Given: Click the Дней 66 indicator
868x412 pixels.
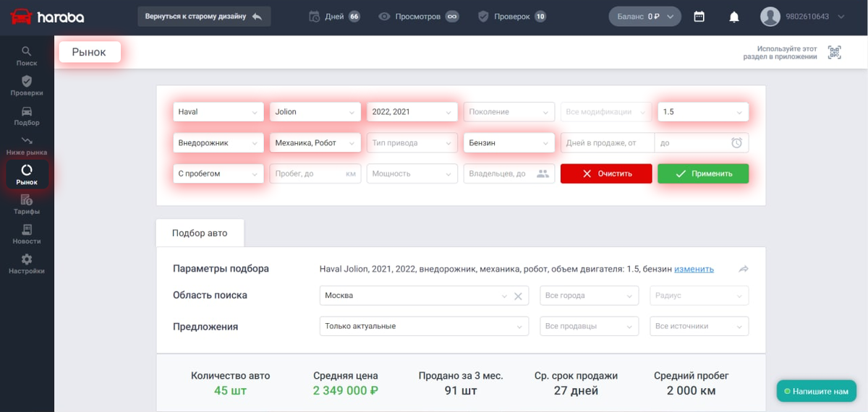Looking at the screenshot, I should pyautogui.click(x=334, y=16).
